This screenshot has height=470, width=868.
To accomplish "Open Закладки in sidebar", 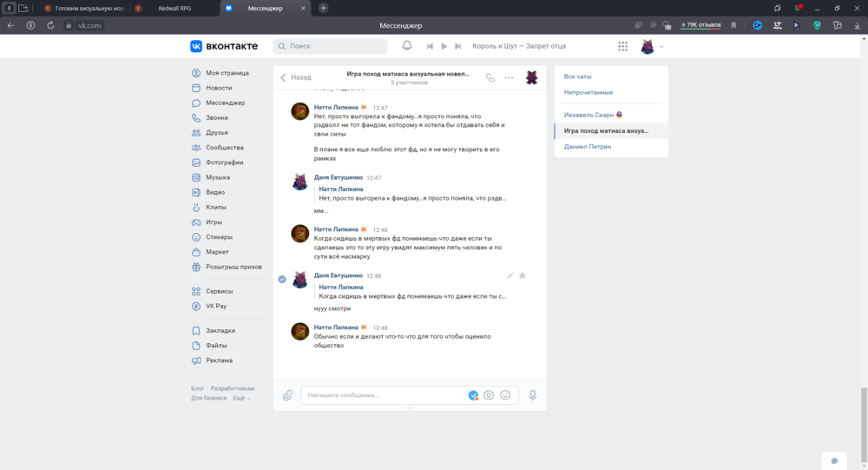I will coord(214,331).
